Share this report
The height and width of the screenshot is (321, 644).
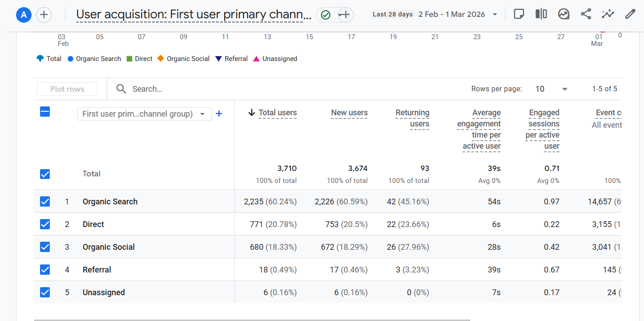coord(586,14)
